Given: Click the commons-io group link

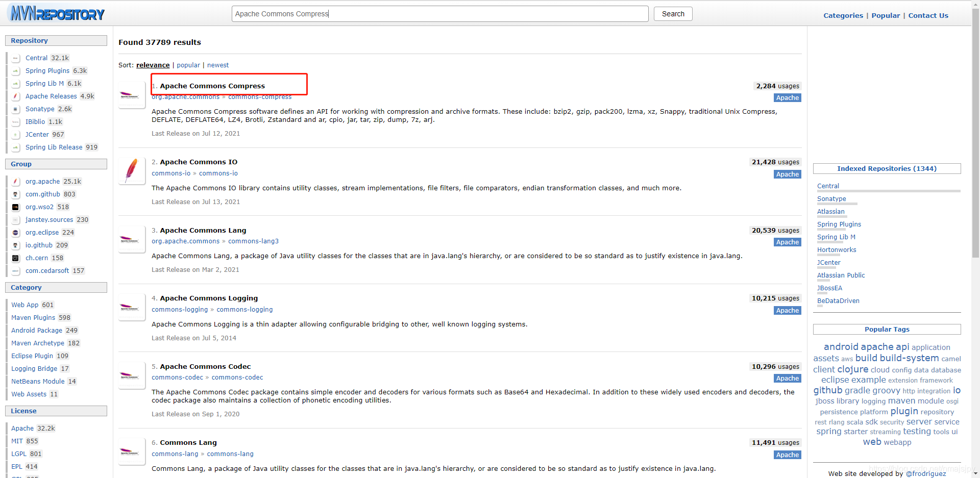Looking at the screenshot, I should [x=171, y=173].
